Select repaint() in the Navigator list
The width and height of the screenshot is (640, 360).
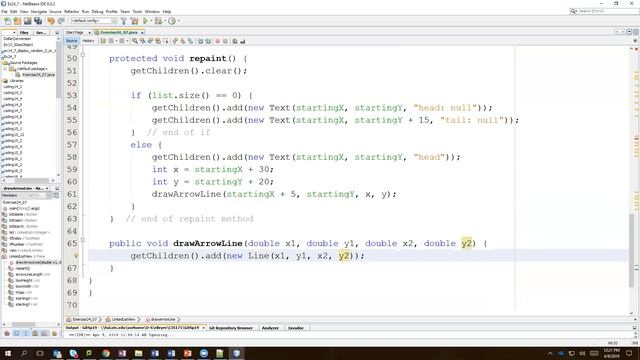[22, 268]
